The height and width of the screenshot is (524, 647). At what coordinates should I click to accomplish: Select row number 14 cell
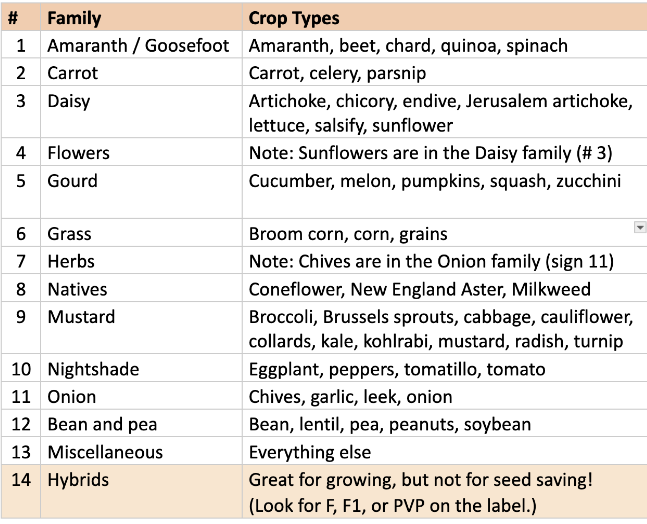(21, 480)
